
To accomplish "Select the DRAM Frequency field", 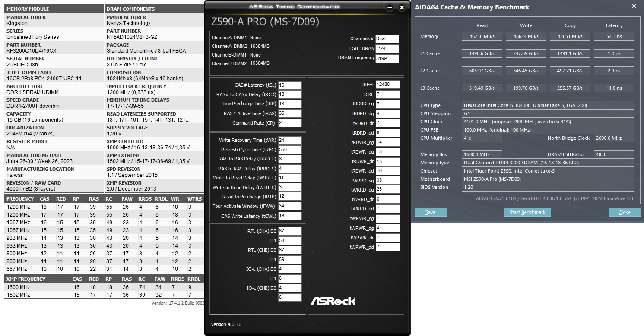I will (x=387, y=59).
